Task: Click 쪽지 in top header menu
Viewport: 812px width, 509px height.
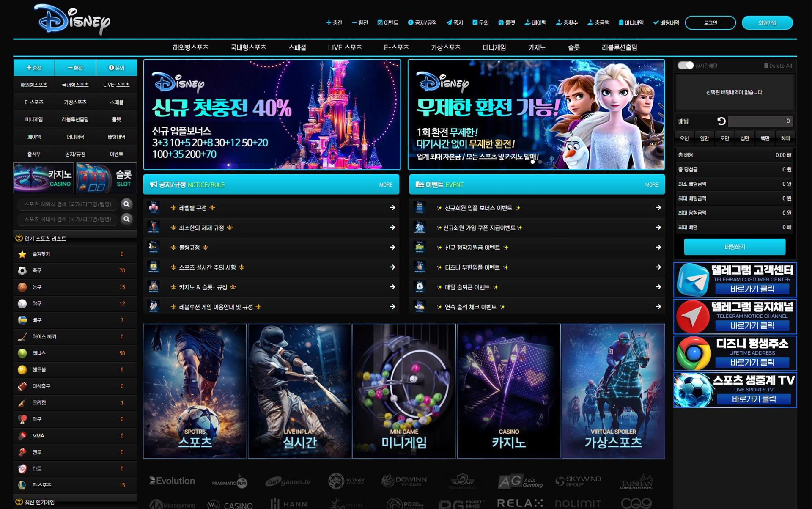Action: pos(455,23)
